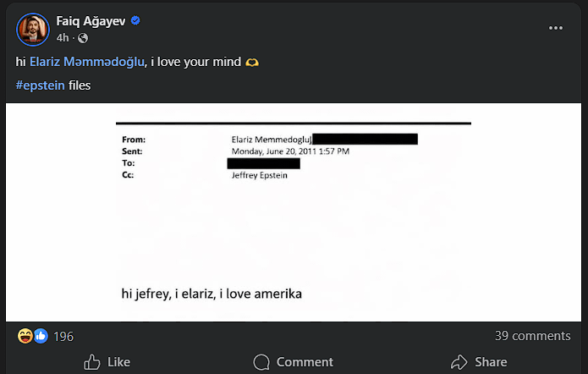
Task: Click the heart-hands emoji in post text
Action: 252,63
